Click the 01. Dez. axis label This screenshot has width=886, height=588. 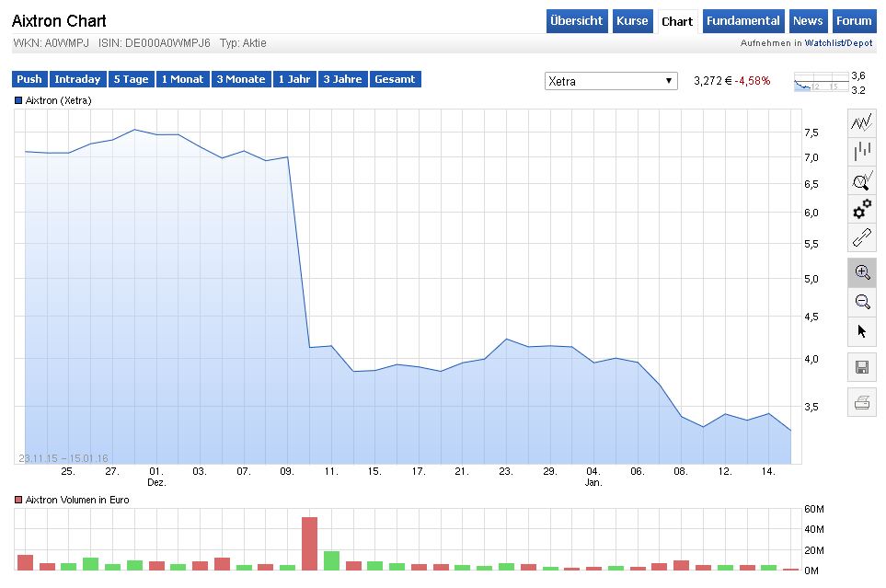(156, 477)
